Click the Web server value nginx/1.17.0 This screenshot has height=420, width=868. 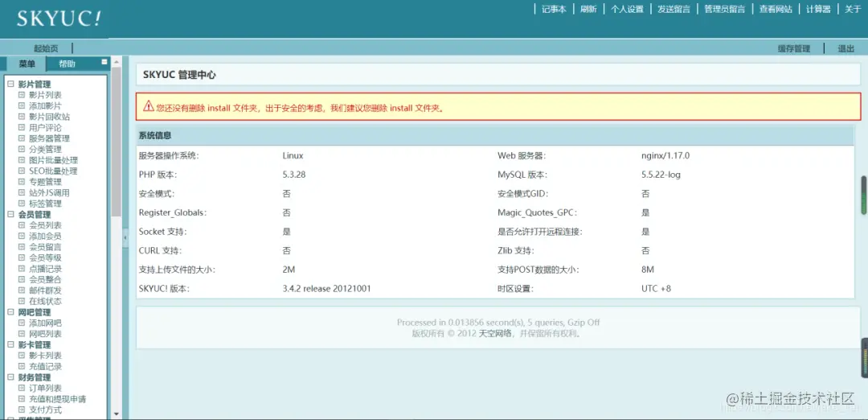pyautogui.click(x=665, y=156)
